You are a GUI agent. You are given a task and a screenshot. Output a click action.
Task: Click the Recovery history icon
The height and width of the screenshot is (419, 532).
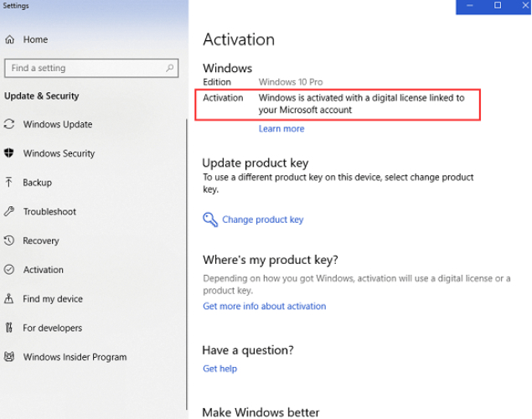pyautogui.click(x=10, y=241)
